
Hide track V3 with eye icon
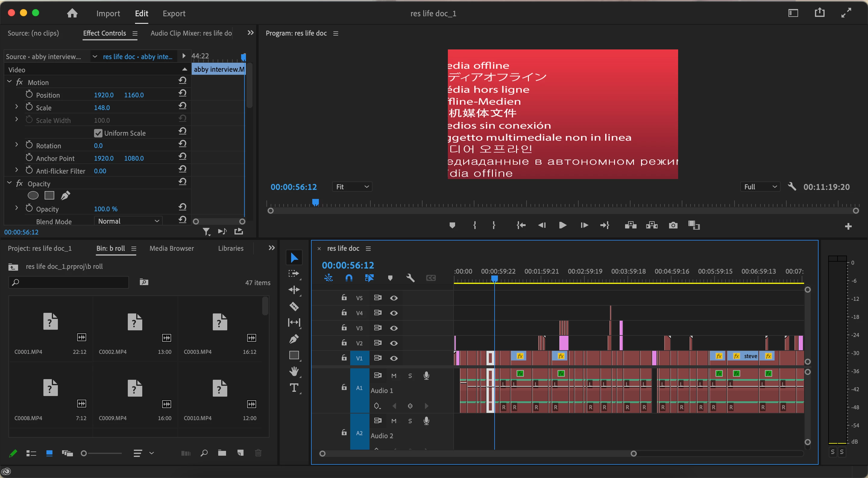[394, 328]
